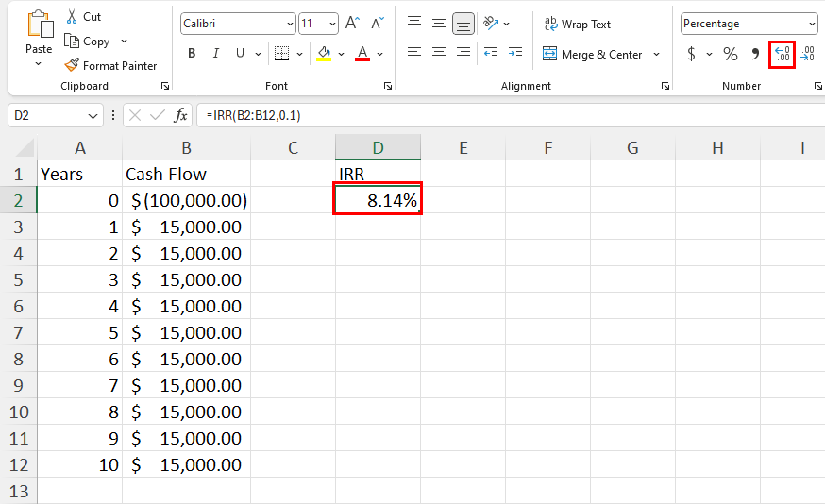This screenshot has width=825, height=504.
Task: Expand the Borders options arrow
Action: coord(299,54)
